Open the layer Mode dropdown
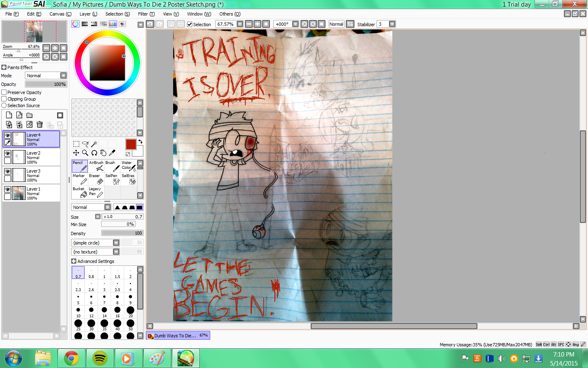Viewport: 588px width, 368px height. pos(46,76)
